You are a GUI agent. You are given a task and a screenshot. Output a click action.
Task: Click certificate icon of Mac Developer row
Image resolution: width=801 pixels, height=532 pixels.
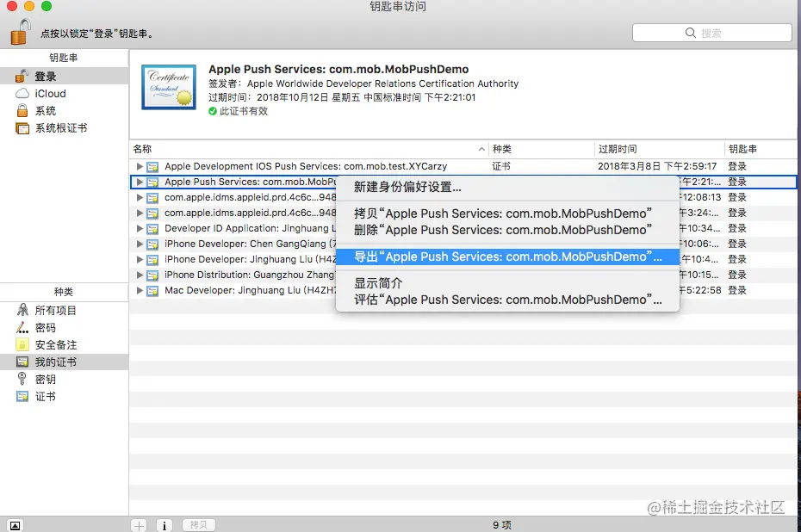click(152, 291)
